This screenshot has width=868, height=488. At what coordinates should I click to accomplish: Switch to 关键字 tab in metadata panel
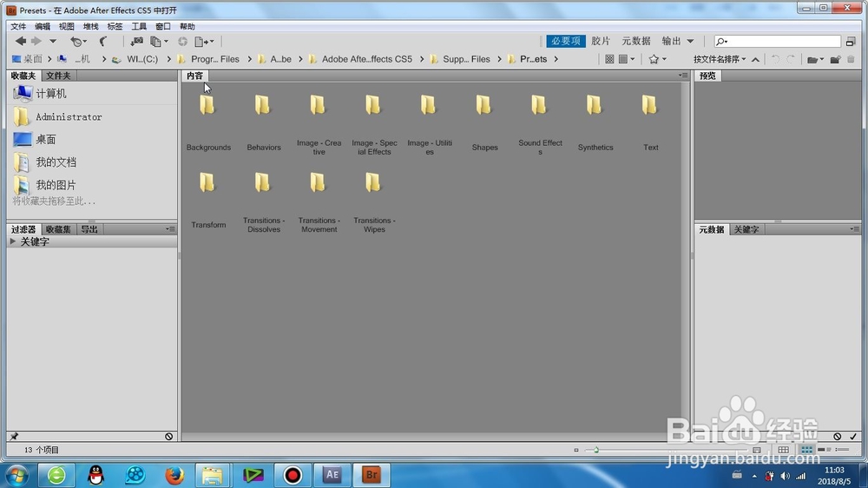746,228
